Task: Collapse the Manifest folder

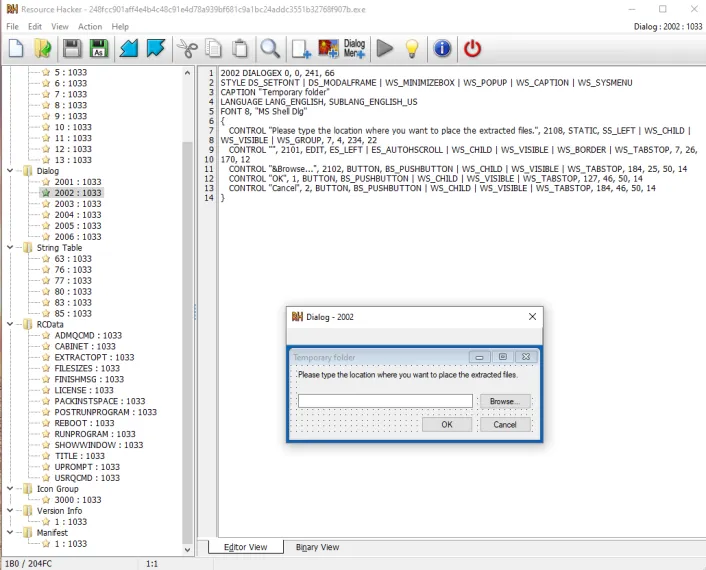Action: tap(10, 532)
